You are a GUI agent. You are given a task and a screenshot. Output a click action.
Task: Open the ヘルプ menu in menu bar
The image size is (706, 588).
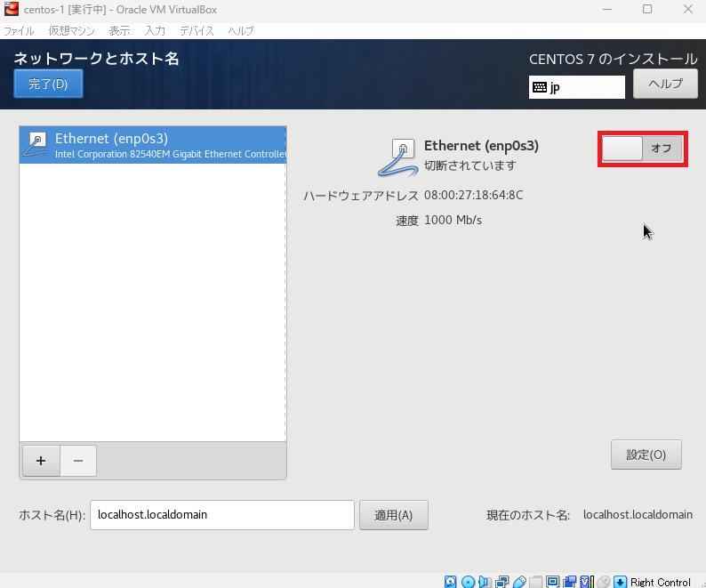pyautogui.click(x=241, y=30)
